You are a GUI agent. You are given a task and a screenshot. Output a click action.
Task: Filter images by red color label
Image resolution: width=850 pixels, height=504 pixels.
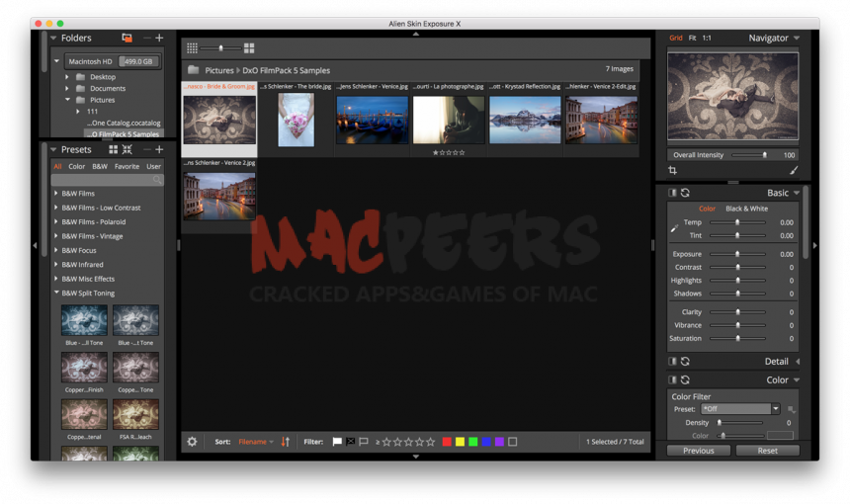click(x=447, y=442)
